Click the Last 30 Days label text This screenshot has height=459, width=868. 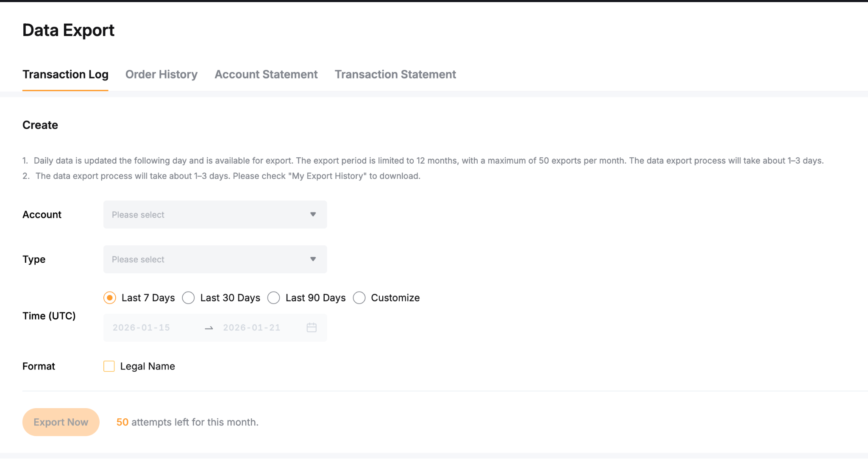(x=230, y=298)
